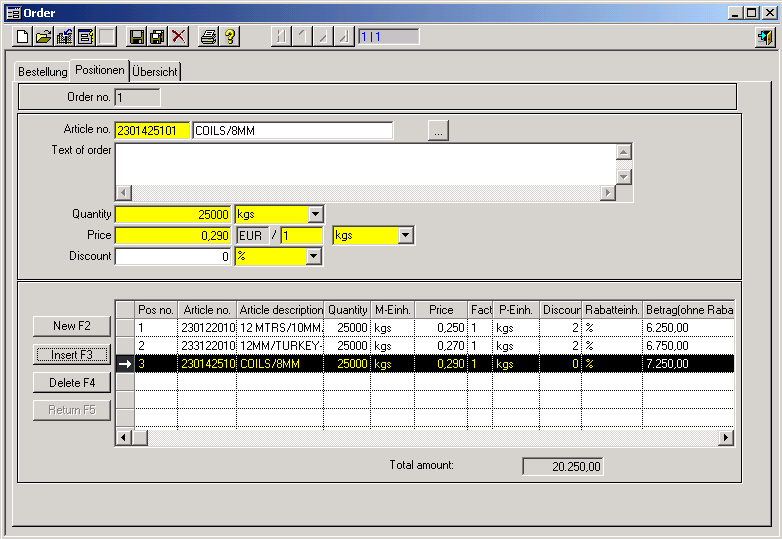Click the save all disks icon
Screen dimensions: 782x539
coord(157,37)
